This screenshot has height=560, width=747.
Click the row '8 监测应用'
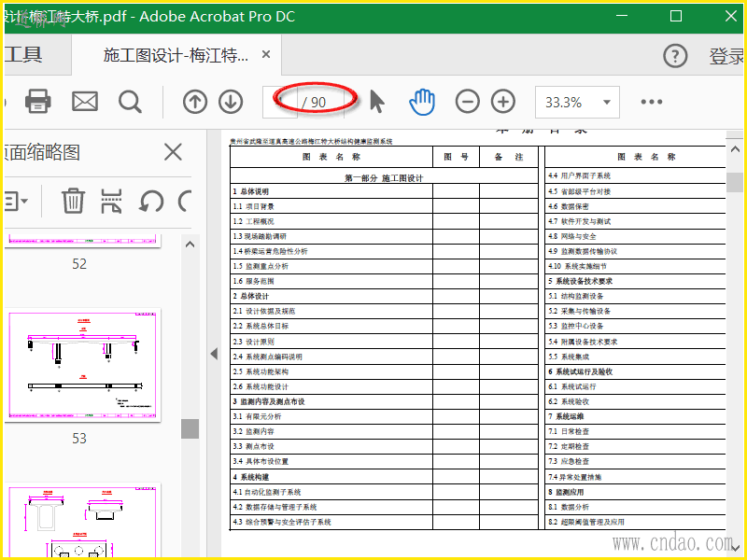click(x=636, y=492)
